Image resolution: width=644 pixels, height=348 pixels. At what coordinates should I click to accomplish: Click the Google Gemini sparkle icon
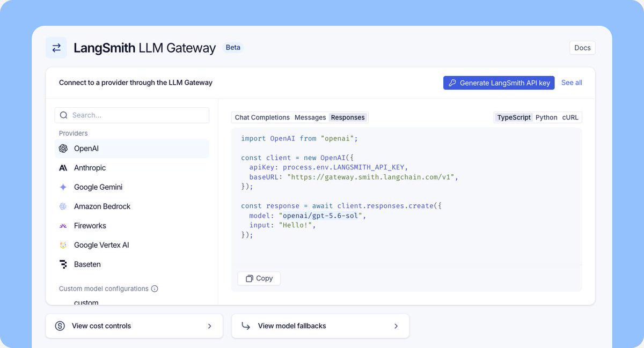click(63, 187)
